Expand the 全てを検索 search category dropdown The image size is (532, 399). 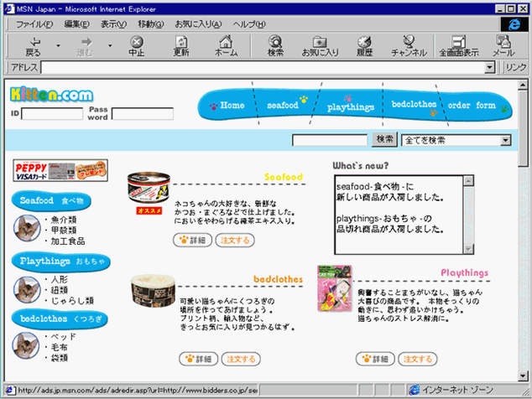(x=505, y=141)
